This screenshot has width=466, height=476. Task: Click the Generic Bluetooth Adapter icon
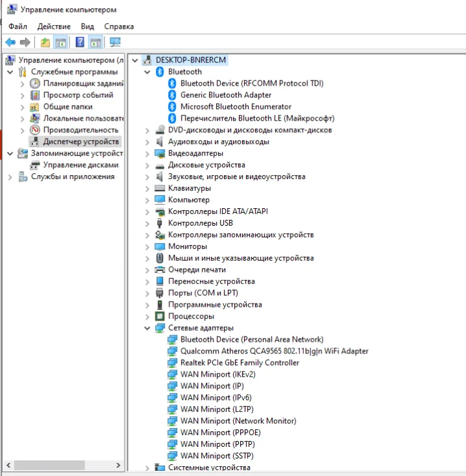coord(172,95)
